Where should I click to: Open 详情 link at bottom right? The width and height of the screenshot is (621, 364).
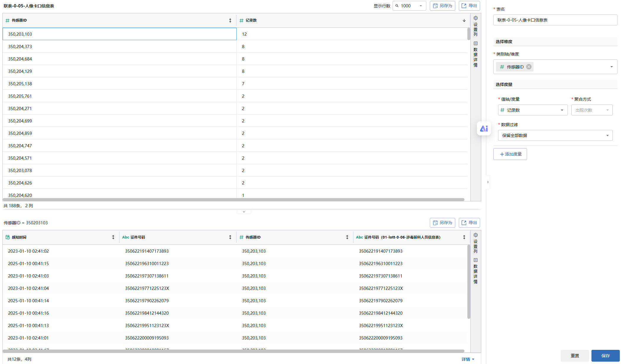[468, 359]
